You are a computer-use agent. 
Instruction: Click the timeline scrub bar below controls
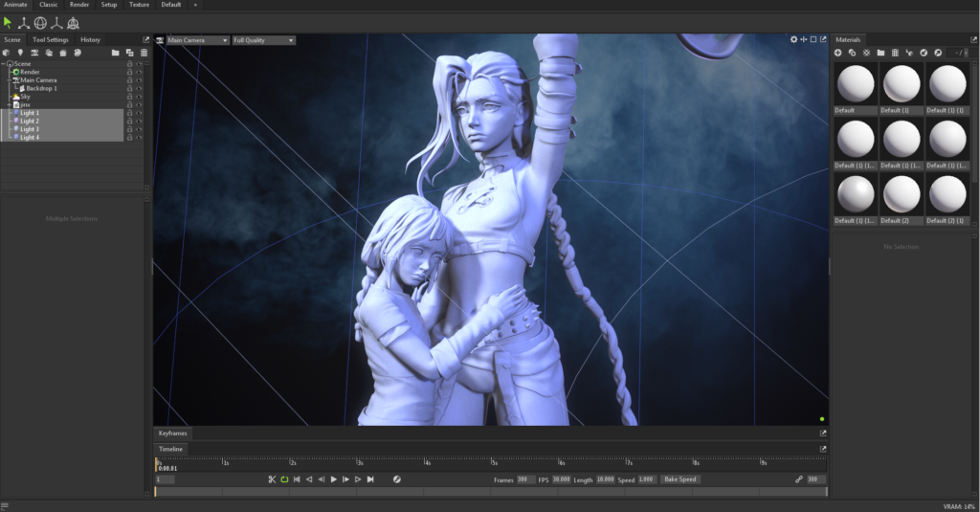tap(491, 491)
